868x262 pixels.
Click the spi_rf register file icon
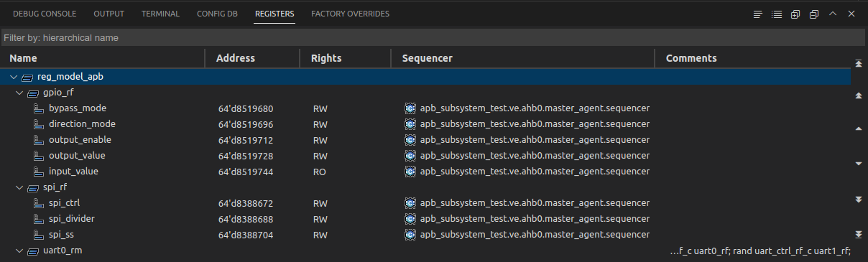point(33,187)
